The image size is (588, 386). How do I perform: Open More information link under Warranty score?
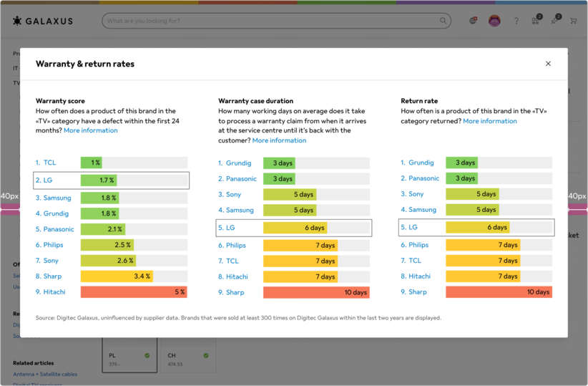point(91,131)
